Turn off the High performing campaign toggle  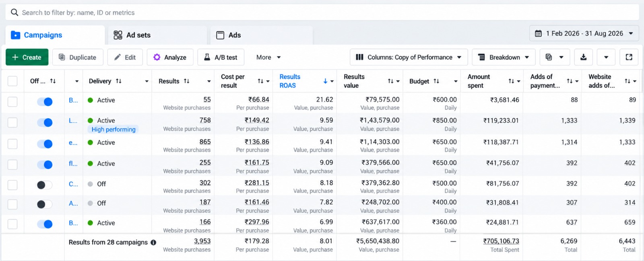(x=45, y=122)
